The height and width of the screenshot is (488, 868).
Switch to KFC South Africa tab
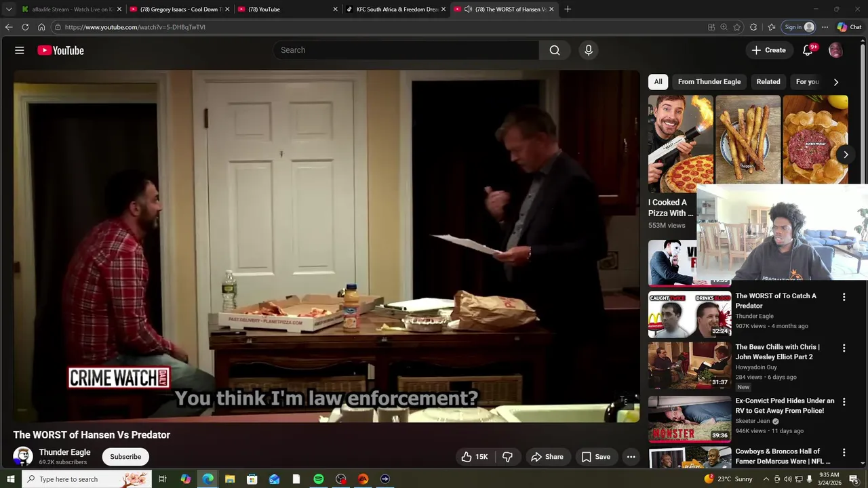[397, 9]
